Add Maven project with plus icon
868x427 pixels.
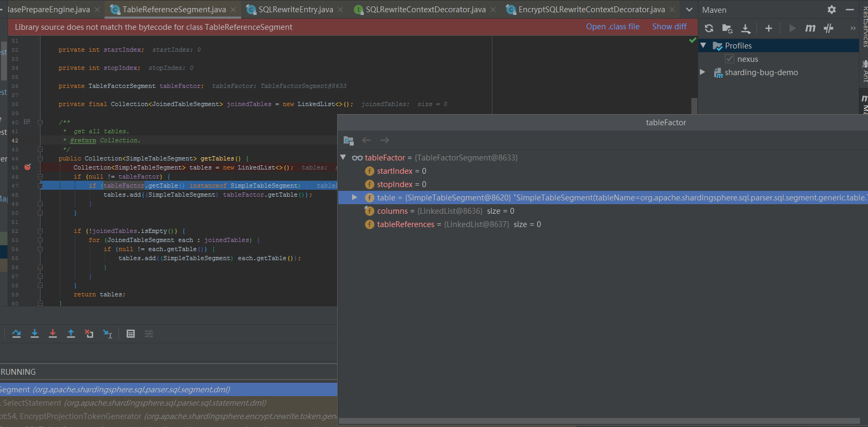coord(769,28)
